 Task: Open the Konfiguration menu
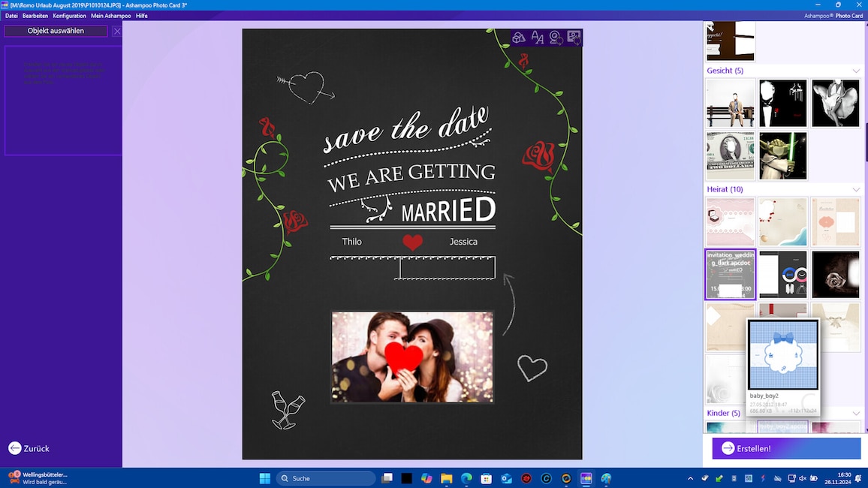(x=69, y=16)
